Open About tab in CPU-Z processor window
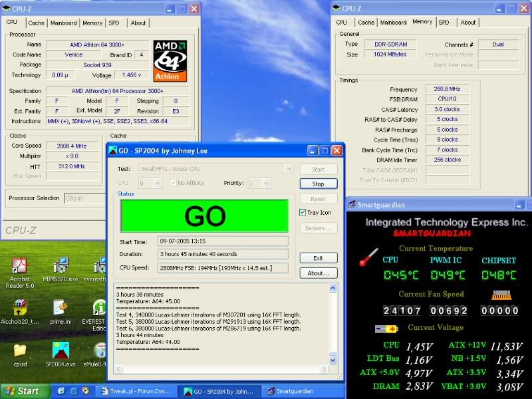Screen dimensions: 532x399 click(138, 23)
